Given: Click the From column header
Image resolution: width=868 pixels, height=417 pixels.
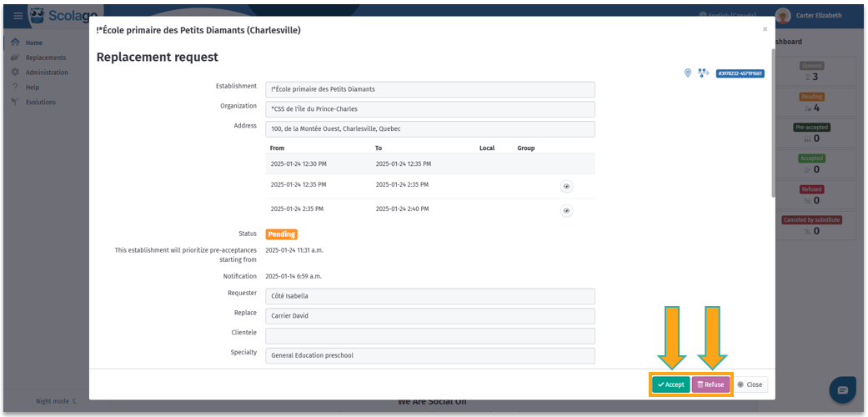Looking at the screenshot, I should (x=277, y=148).
